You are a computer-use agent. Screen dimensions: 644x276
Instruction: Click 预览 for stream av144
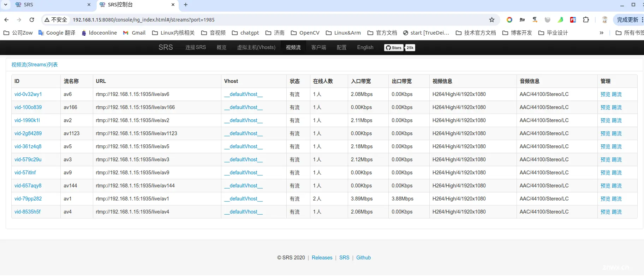(605, 186)
